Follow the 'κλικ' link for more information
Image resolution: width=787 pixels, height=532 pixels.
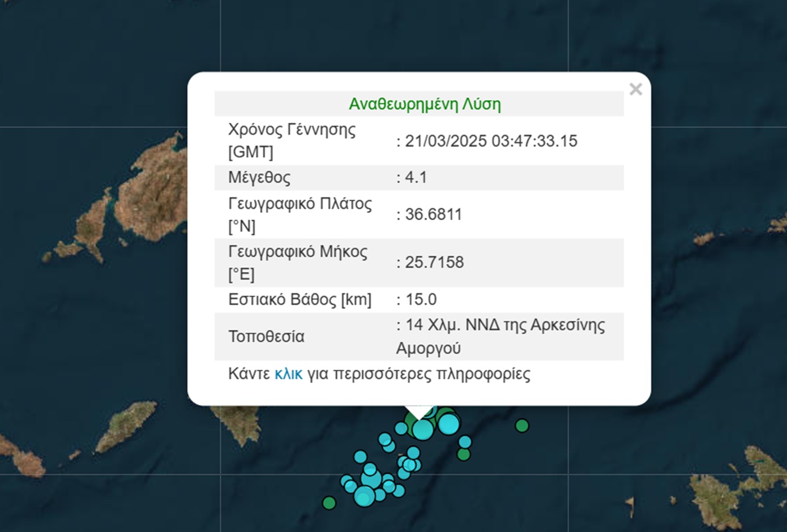pos(288,374)
